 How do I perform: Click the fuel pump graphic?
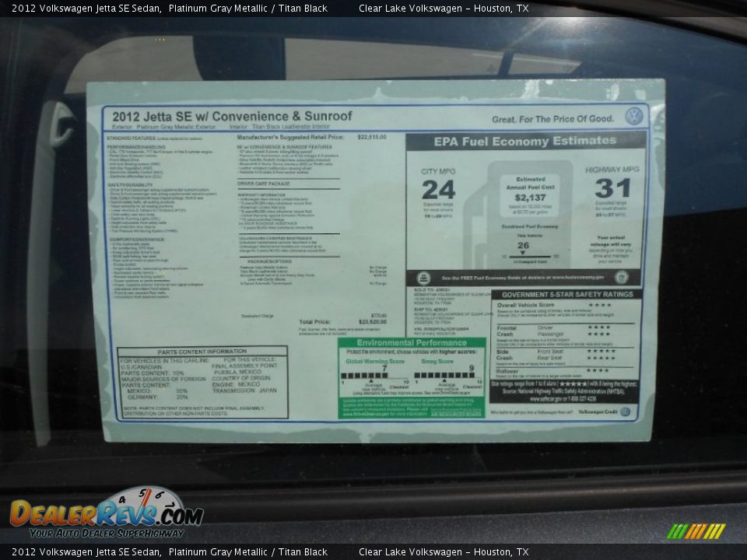(517, 215)
